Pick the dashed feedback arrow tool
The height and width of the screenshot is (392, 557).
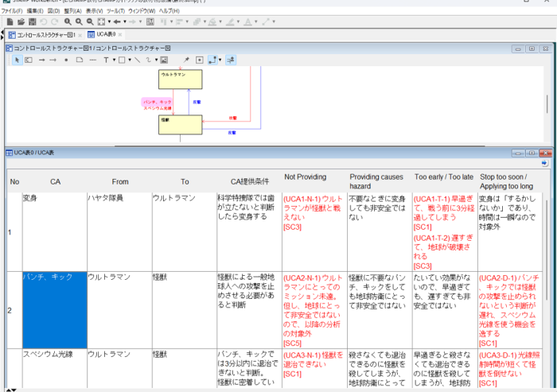(53, 60)
